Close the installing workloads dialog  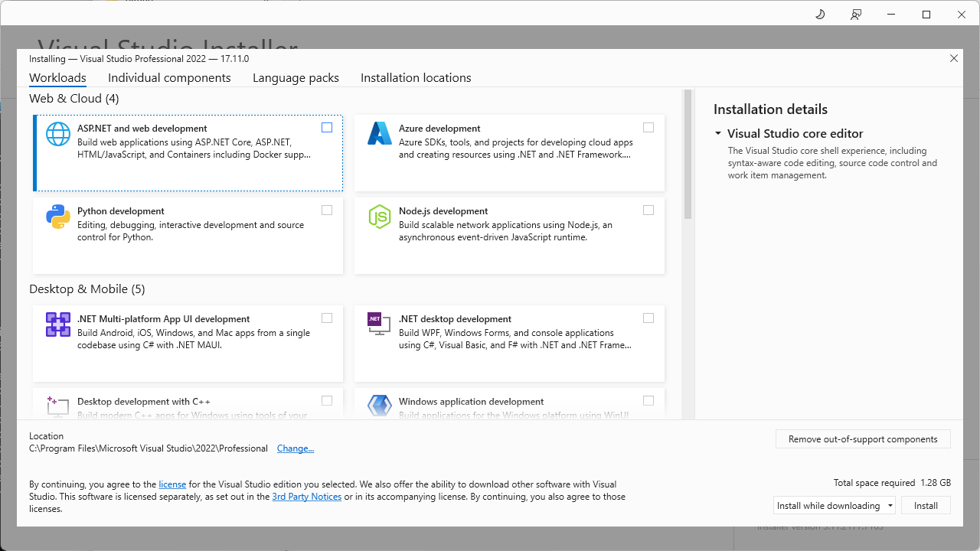click(954, 58)
